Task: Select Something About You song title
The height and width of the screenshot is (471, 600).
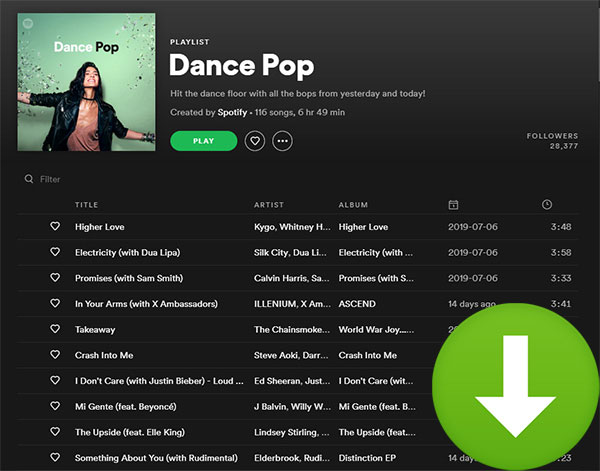Action: tap(156, 458)
